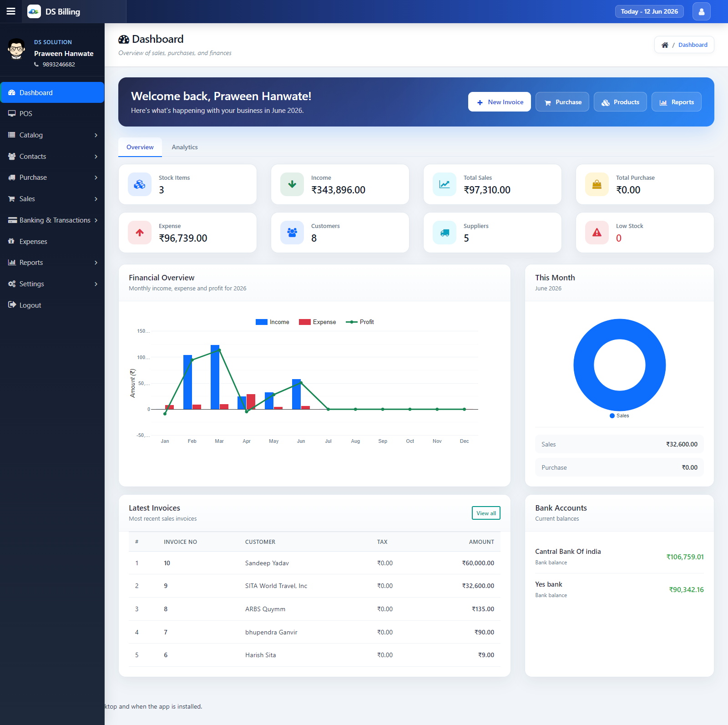Open the Expenses menu item
Viewport: 728px width, 725px height.
click(52, 241)
